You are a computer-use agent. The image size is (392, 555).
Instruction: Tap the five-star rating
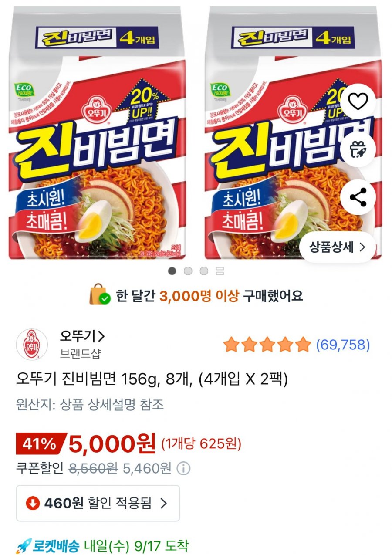pos(267,345)
